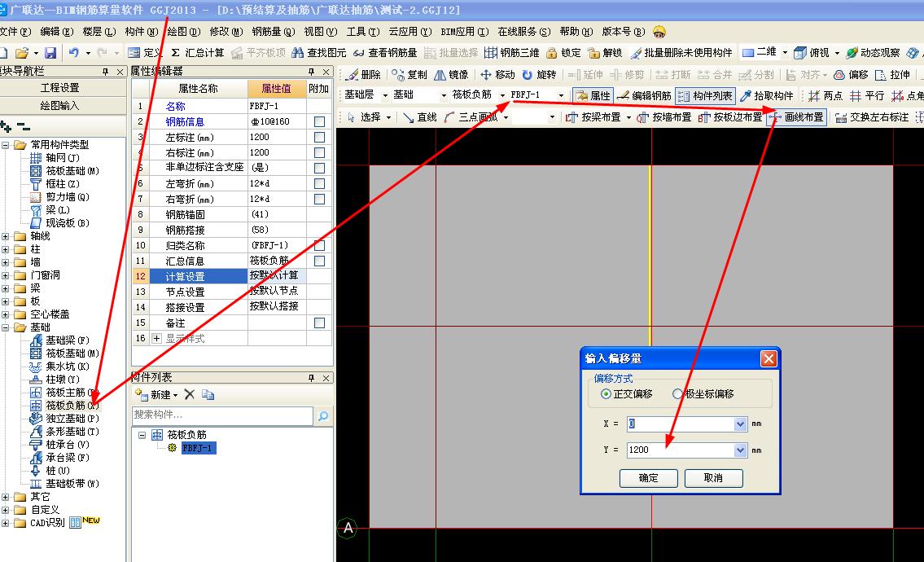Viewport: 924px width, 562px height.
Task: Click 拾取构件 pick component tool
Action: click(x=767, y=95)
